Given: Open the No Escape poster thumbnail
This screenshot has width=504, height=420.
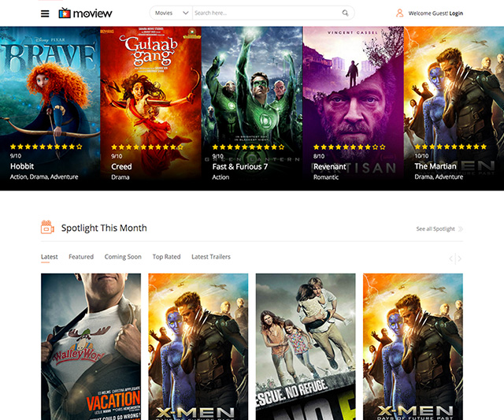Looking at the screenshot, I should [x=306, y=347].
